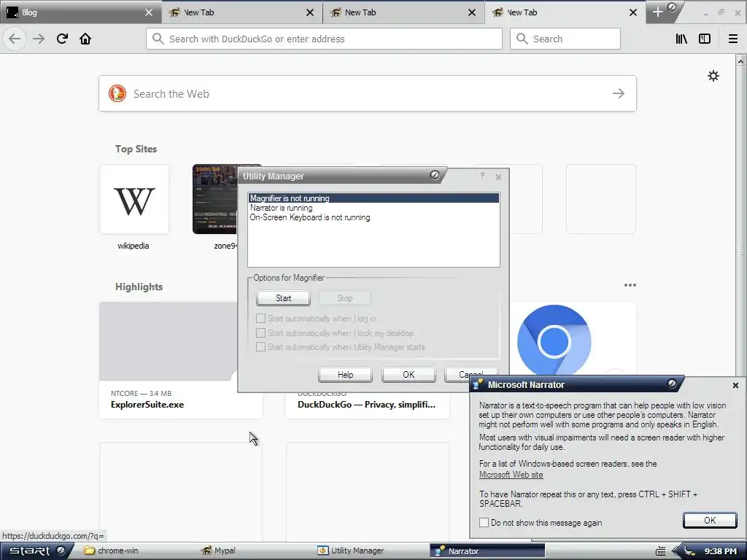This screenshot has height=560, width=747.
Task: Open the Microsoft Web site link
Action: [x=511, y=475]
